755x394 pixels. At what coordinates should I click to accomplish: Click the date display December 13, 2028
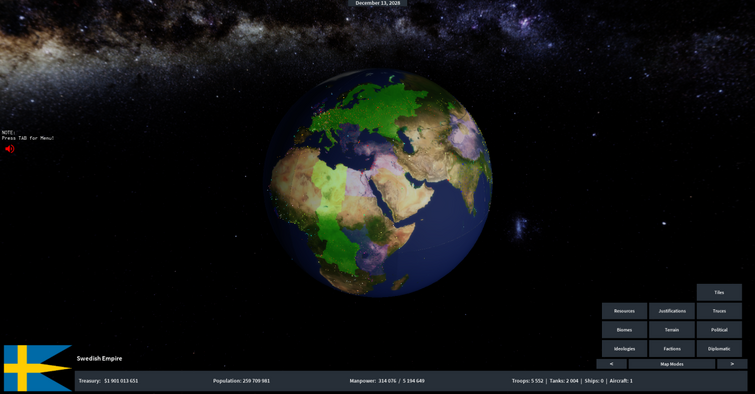click(378, 3)
